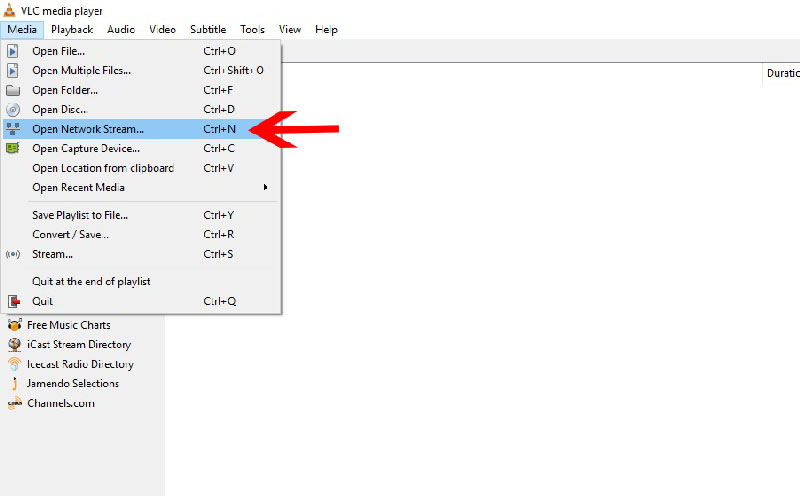Select Open Disc... menu entry
The image size is (800, 496).
[141, 110]
